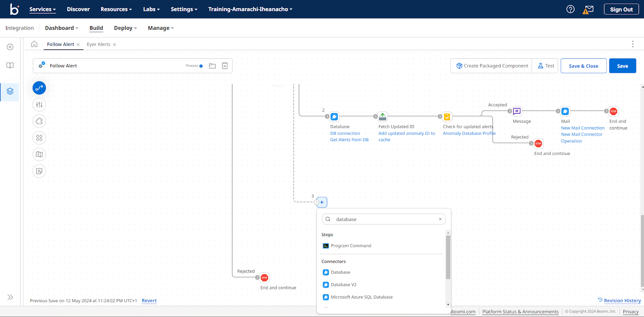Select the process path canvas tool icon
This screenshot has height=317, width=644.
[x=39, y=88]
